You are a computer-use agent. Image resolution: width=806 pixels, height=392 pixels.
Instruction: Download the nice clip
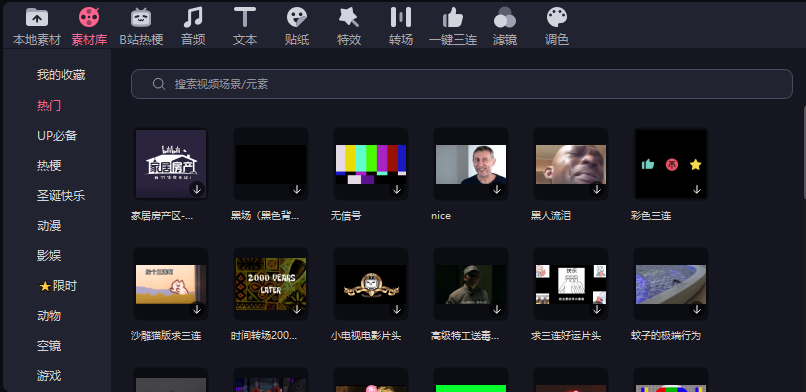[497, 189]
